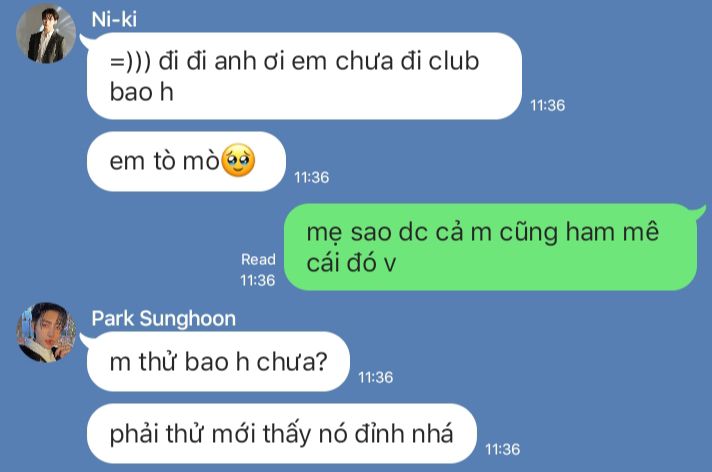
Task: Tap "ham mê" in the green message
Action: pos(612,232)
